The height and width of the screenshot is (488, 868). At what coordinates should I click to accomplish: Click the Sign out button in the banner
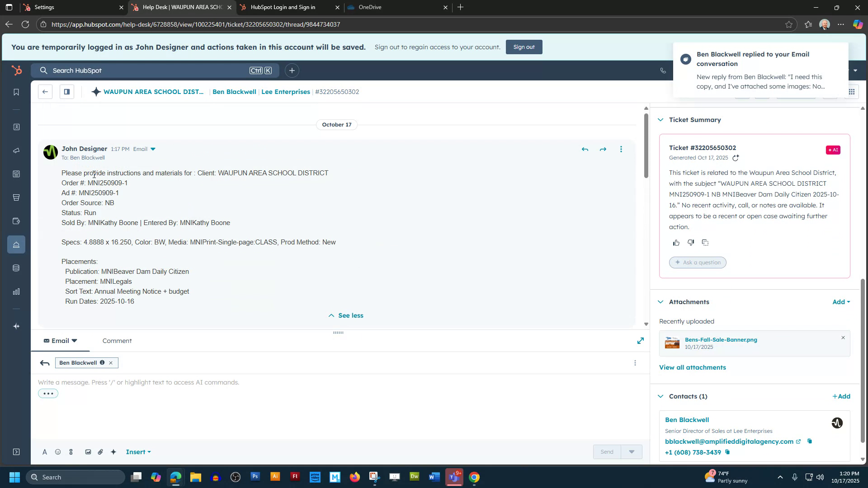pos(524,47)
